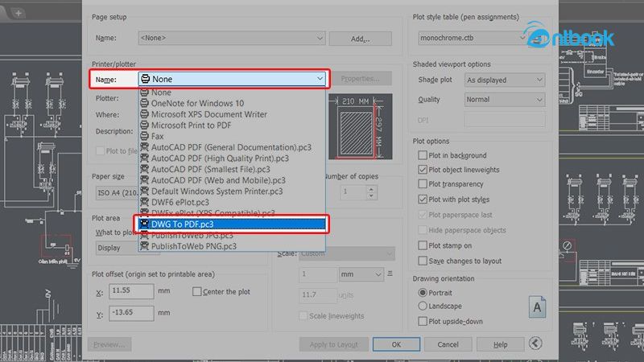Viewport: 644px width, 362px height.
Task: Click the Add... page setup button
Action: point(360,39)
